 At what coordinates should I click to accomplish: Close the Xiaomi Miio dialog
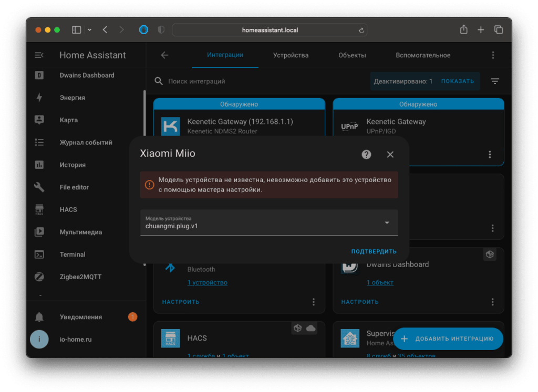(x=390, y=154)
